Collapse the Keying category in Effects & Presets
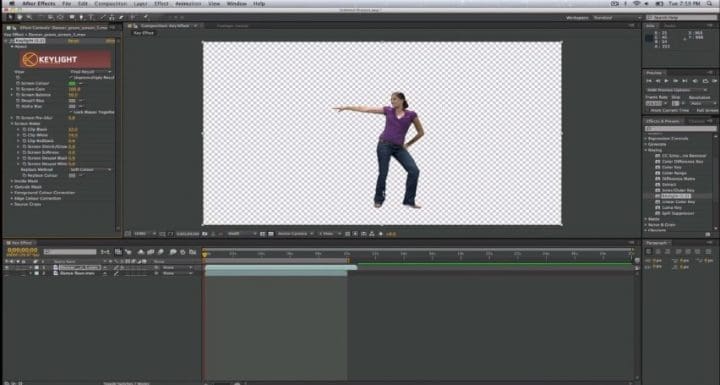This screenshot has width=720, height=385. (x=646, y=150)
